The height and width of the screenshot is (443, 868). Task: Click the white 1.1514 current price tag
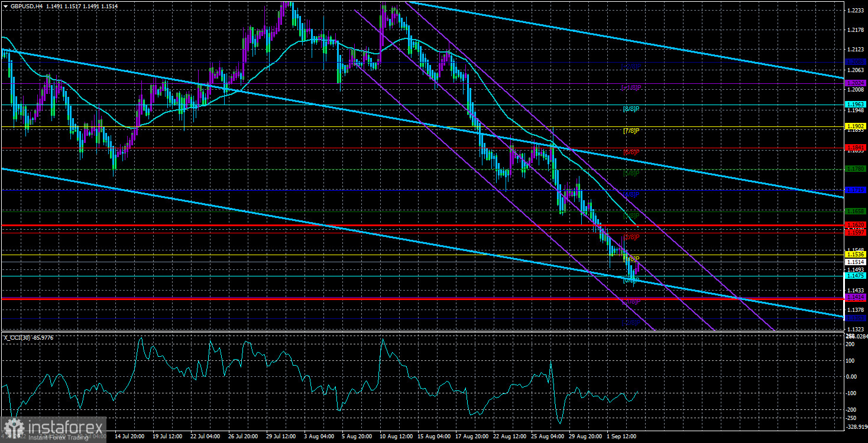[x=856, y=262]
